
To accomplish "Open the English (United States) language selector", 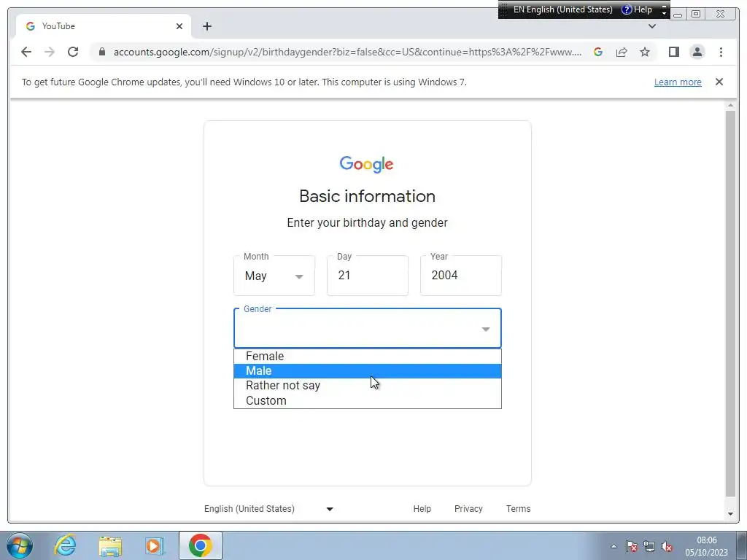I will coord(268,508).
